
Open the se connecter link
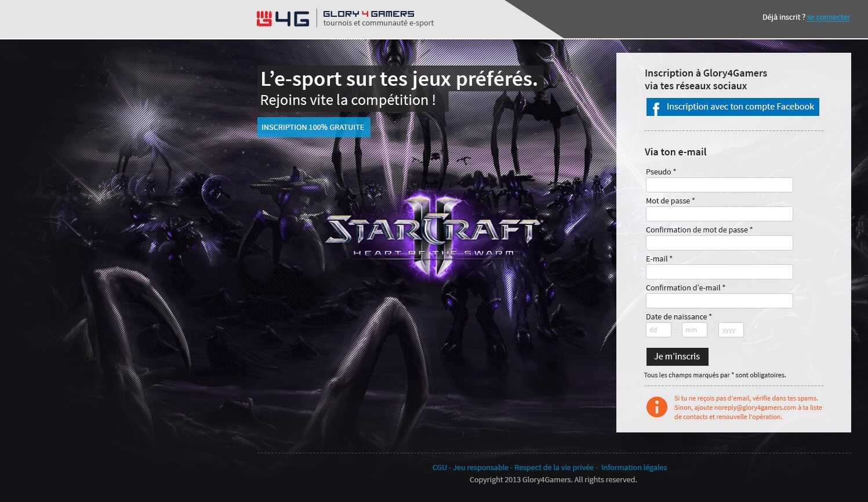[829, 17]
